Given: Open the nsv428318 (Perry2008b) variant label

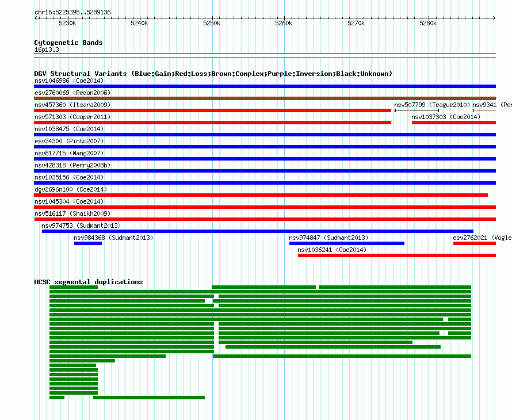Looking at the screenshot, I should 72,165.
